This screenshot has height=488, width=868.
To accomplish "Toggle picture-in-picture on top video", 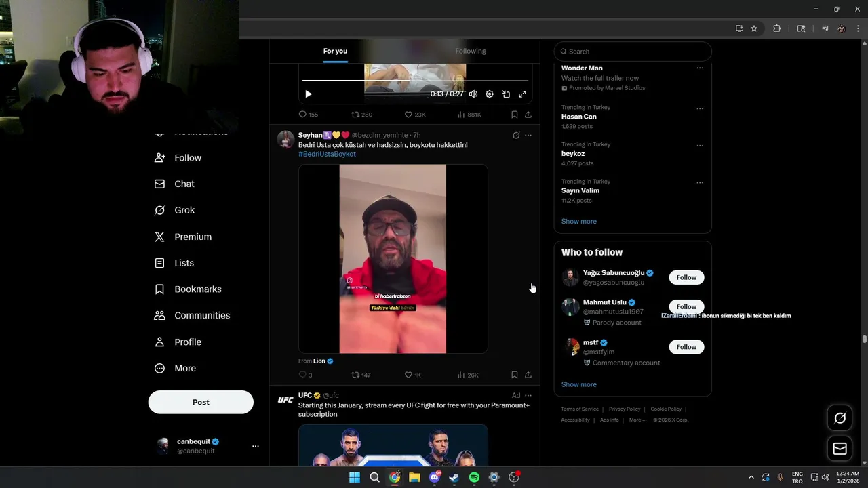I will pos(506,94).
